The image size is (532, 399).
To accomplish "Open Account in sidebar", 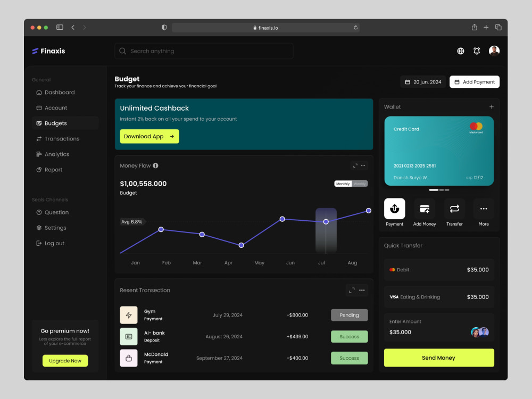I will point(65,108).
